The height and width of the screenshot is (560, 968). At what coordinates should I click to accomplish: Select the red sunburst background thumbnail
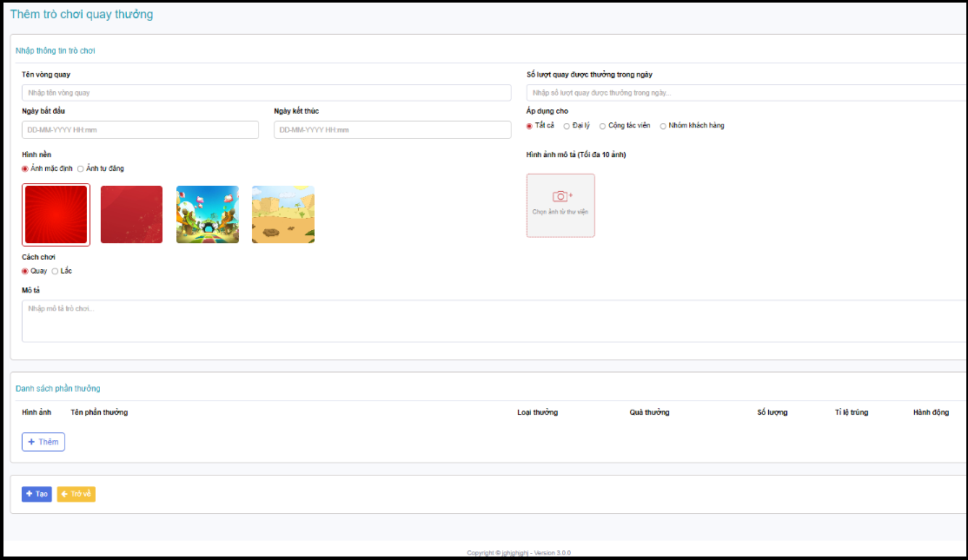(x=56, y=214)
